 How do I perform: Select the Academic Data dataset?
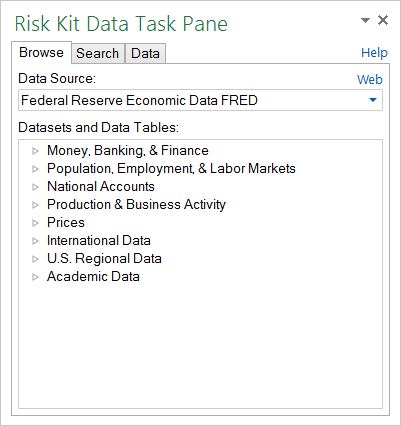(93, 276)
